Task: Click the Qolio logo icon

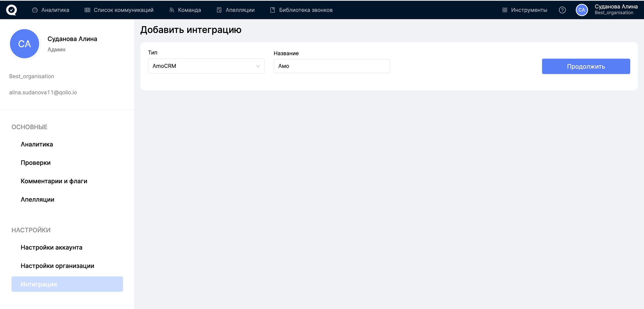Action: [x=11, y=10]
